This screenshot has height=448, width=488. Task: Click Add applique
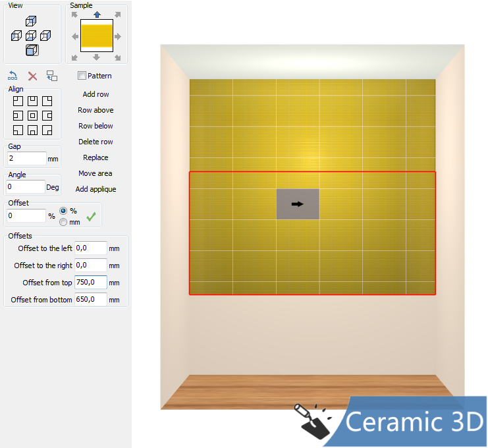pyautogui.click(x=95, y=189)
